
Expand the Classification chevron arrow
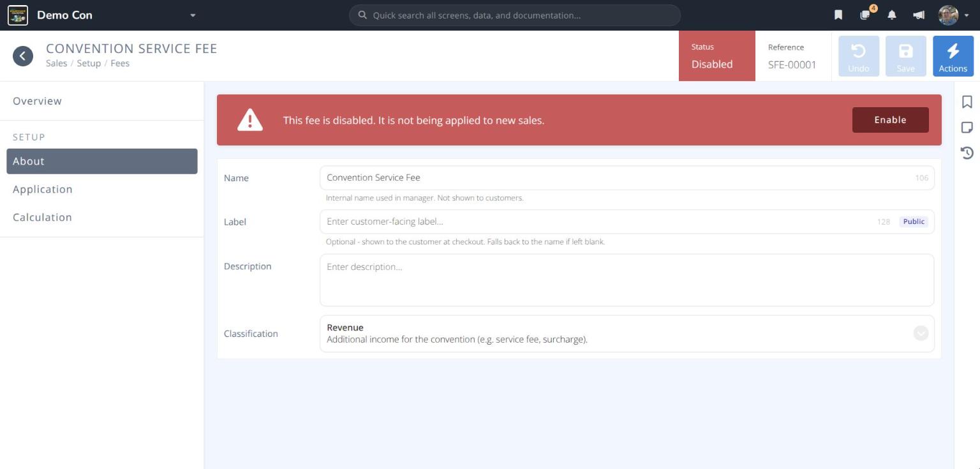[921, 333]
